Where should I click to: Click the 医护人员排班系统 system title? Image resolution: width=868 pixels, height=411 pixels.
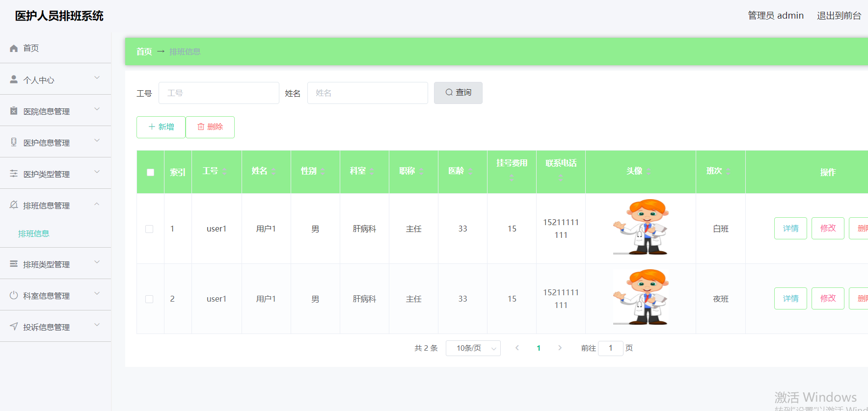point(59,16)
